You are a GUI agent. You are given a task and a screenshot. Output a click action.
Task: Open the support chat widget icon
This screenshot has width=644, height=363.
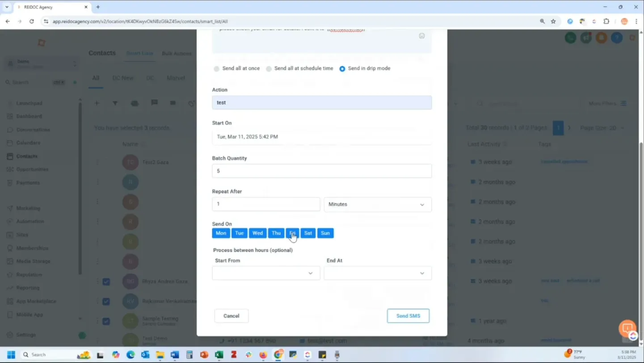[628, 329]
